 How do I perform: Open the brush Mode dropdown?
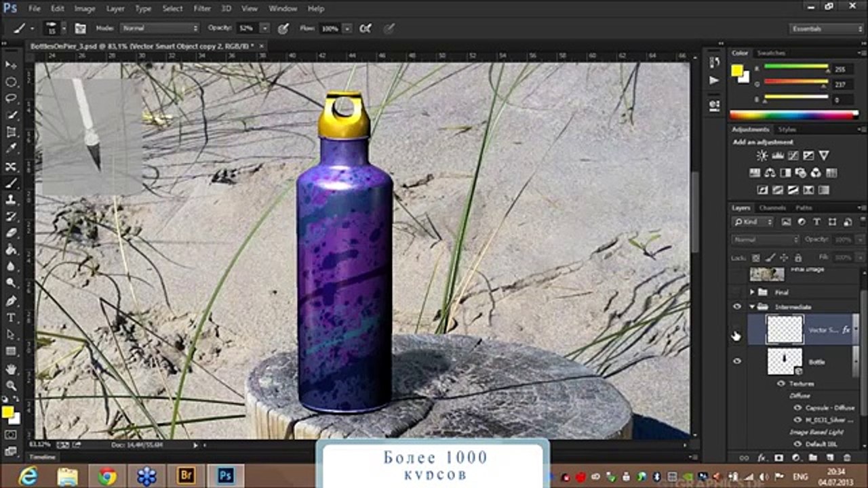click(159, 28)
